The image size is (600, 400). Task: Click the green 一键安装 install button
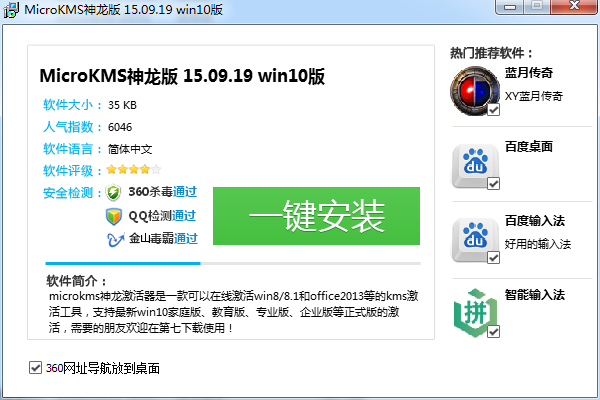[316, 216]
